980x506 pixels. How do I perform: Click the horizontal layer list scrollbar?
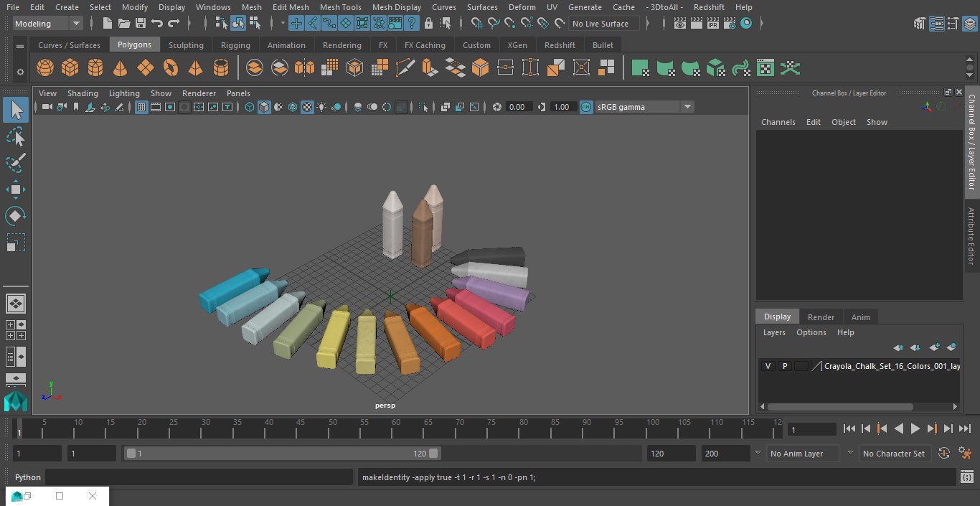[x=840, y=406]
